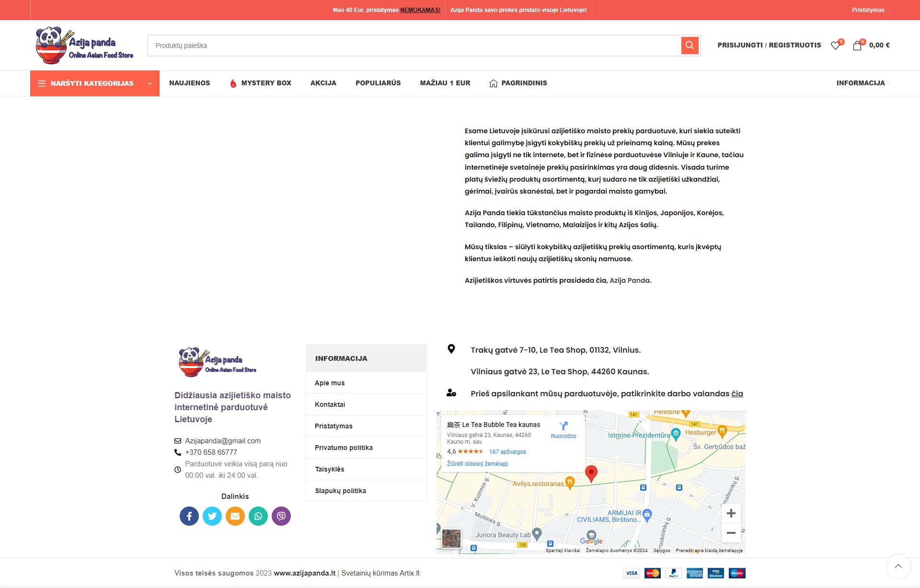This screenshot has width=920, height=588.
Task: Click the 0,00 € cart total
Action: 879,45
